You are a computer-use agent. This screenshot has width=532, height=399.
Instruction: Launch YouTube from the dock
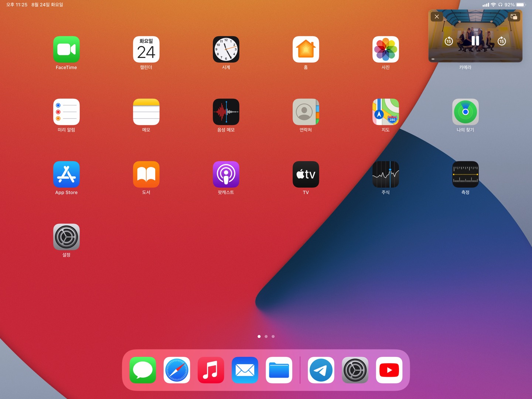click(x=389, y=370)
